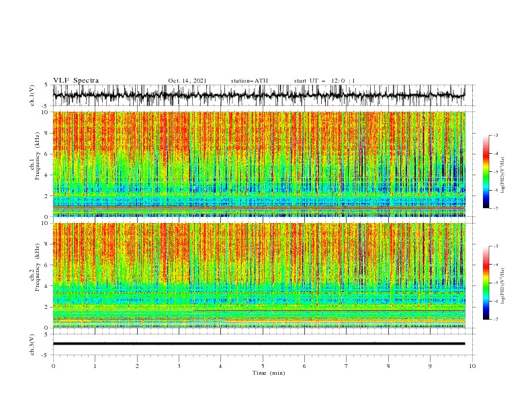Click the 'ch.3(V)' axis label

[x=32, y=345]
